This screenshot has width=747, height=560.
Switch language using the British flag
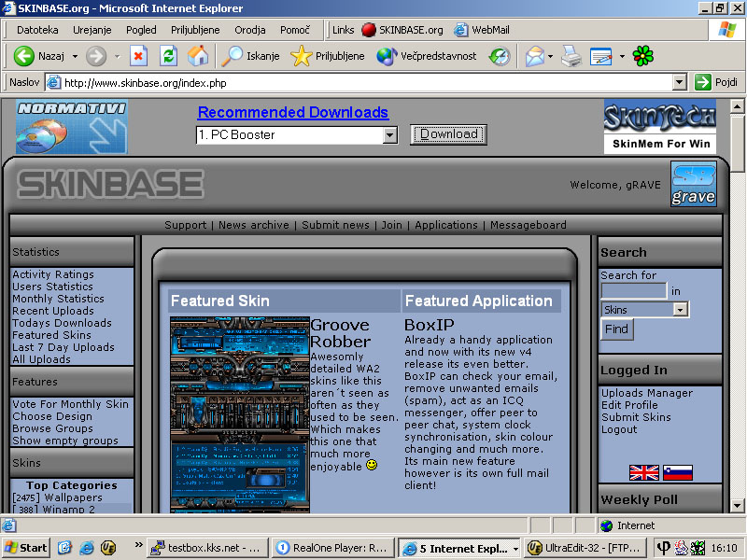(644, 472)
